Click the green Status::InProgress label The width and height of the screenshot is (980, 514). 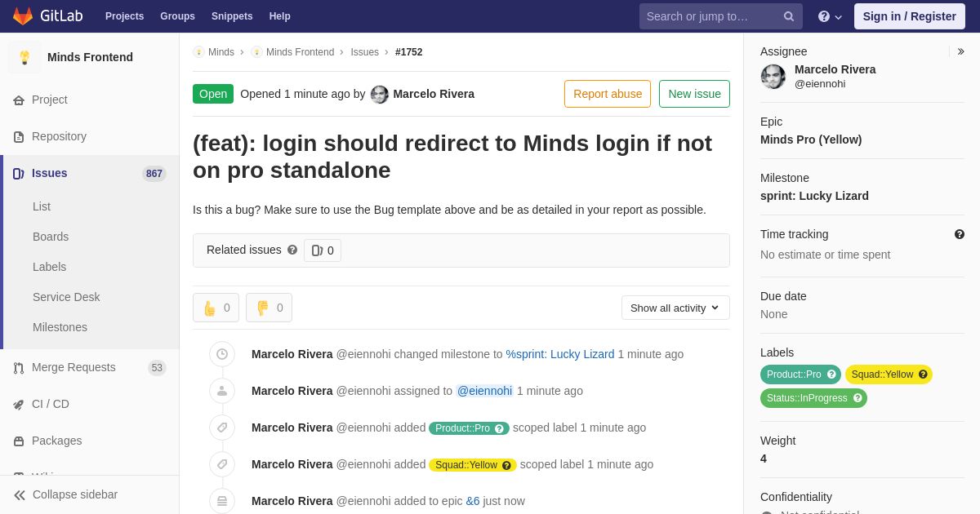(813, 398)
